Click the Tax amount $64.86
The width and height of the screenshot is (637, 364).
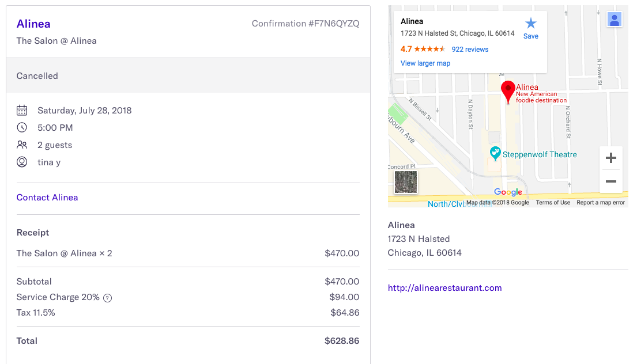[x=345, y=313]
